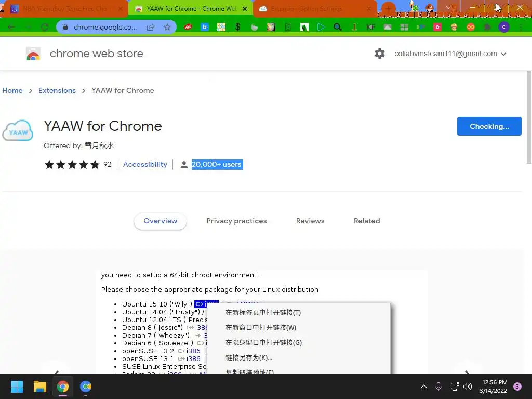Click the microphone tray icon
532x399 pixels.
coord(438,387)
